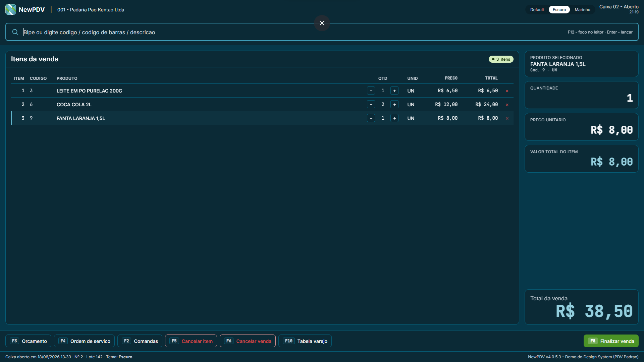Switch theme to Default
The width and height of the screenshot is (644, 362).
tap(537, 10)
